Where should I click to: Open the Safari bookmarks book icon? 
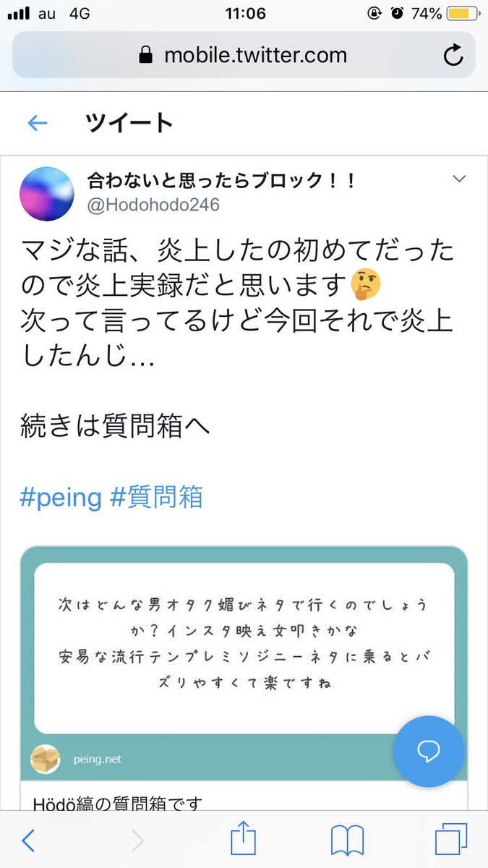pyautogui.click(x=346, y=841)
